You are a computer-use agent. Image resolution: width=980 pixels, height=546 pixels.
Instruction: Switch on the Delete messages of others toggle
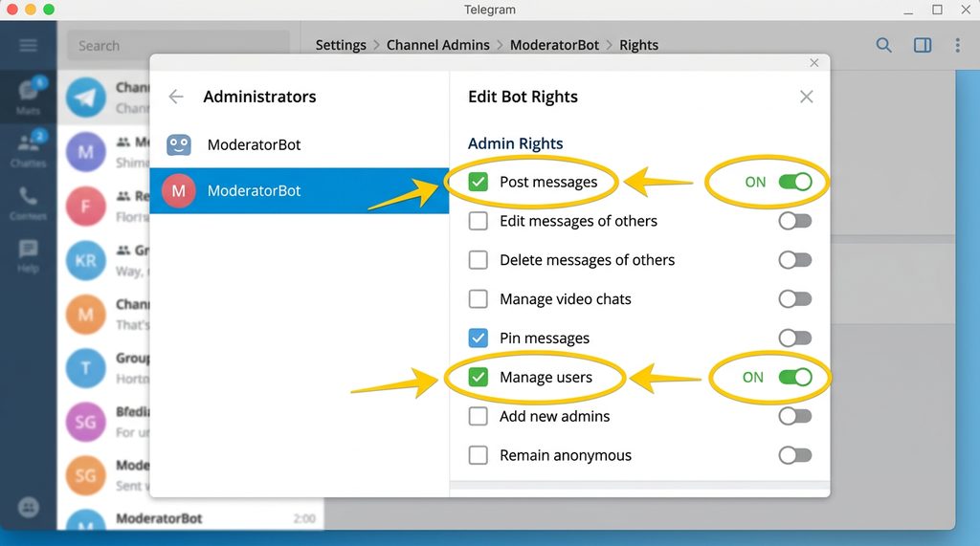click(794, 260)
